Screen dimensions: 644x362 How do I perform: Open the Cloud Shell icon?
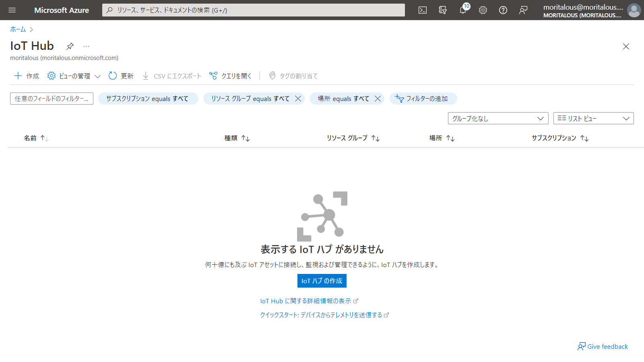point(422,10)
